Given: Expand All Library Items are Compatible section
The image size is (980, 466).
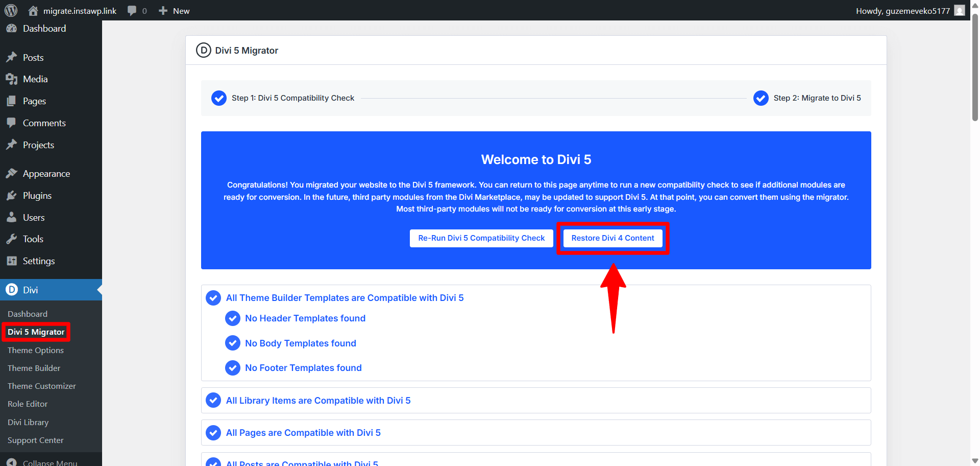Looking at the screenshot, I should point(318,401).
